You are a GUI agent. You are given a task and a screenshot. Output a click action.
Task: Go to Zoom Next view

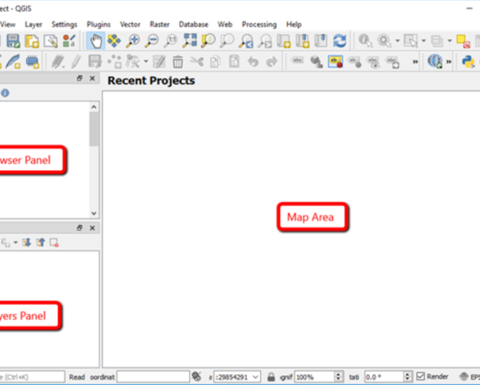[x=265, y=41]
